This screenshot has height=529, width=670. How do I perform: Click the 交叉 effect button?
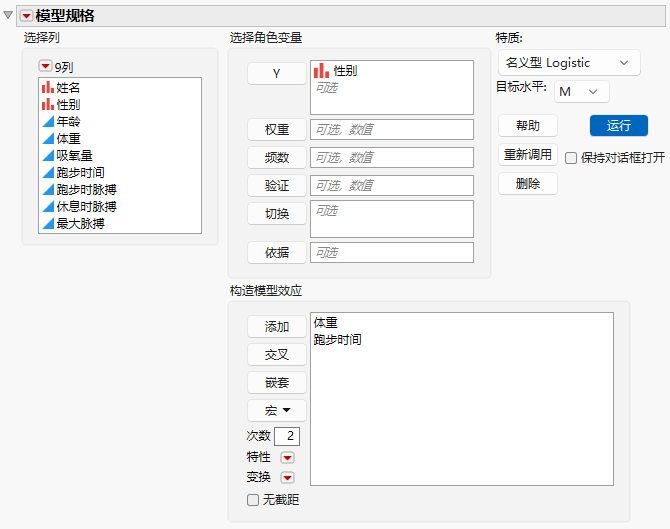pyautogui.click(x=276, y=355)
